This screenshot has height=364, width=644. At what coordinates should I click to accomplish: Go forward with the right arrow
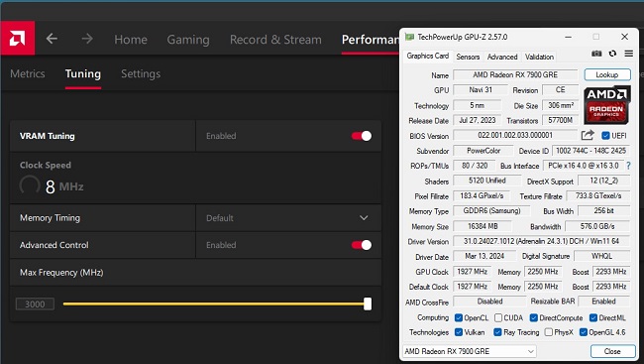coord(87,39)
